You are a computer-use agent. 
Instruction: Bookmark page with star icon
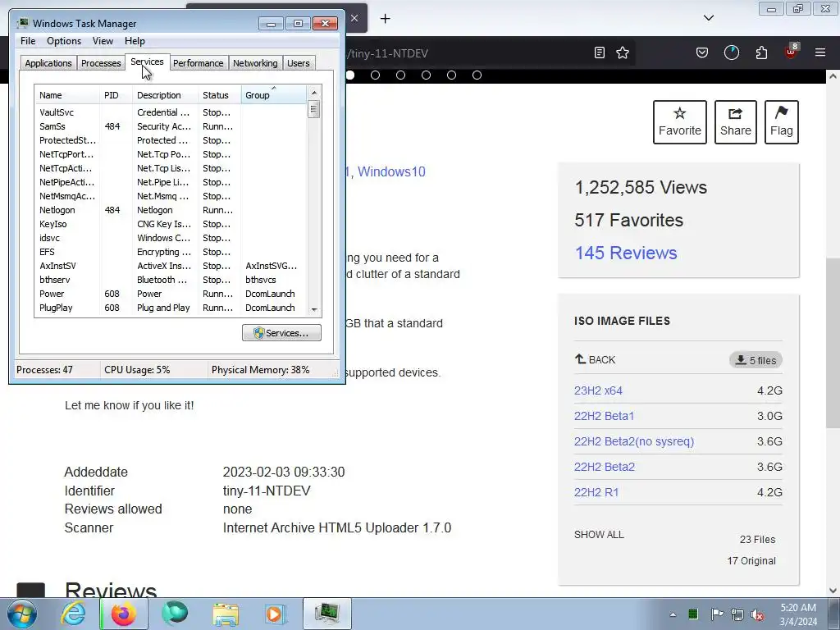pyautogui.click(x=623, y=52)
